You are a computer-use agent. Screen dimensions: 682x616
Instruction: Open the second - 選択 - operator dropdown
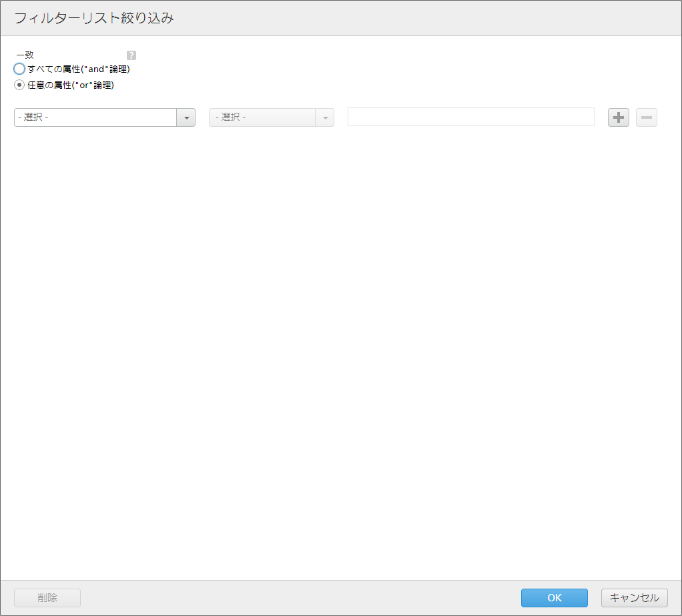tap(262, 117)
